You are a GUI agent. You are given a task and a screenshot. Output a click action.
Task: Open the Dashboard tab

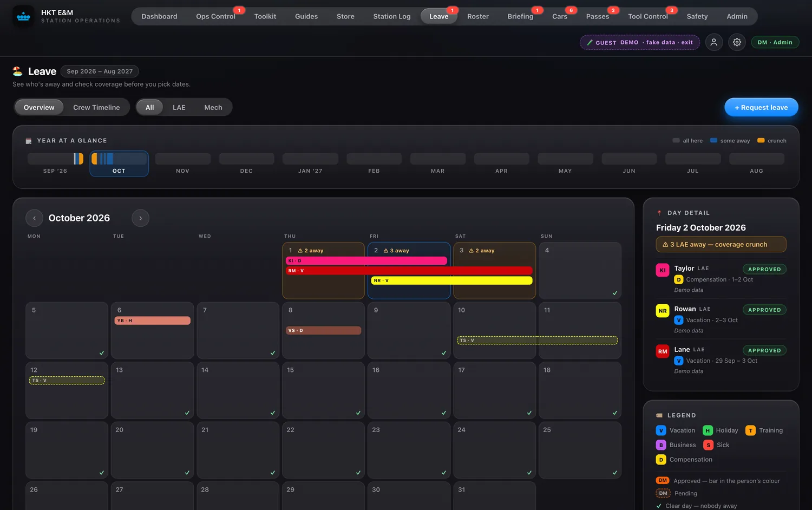coord(159,16)
